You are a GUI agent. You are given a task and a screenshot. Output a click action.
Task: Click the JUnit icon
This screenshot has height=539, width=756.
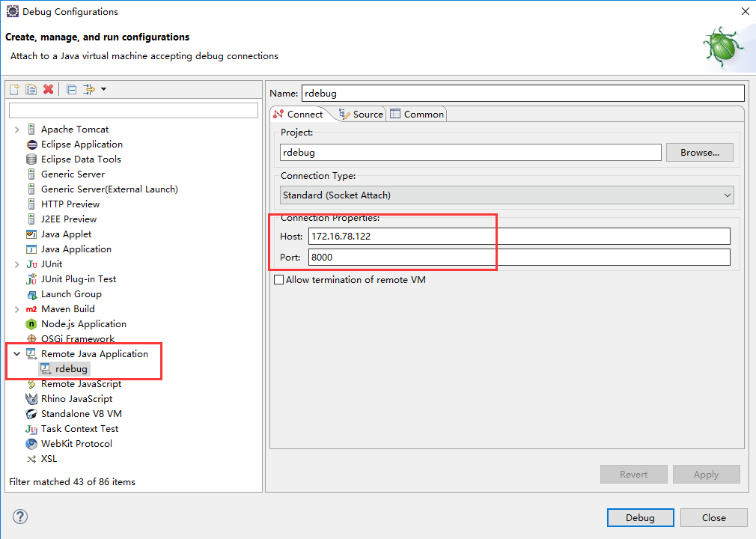[x=32, y=264]
